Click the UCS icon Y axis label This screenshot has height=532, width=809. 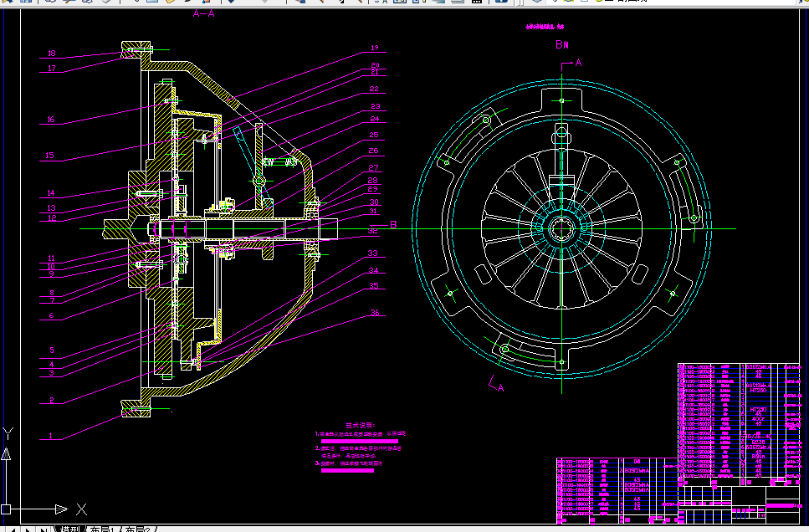8,434
